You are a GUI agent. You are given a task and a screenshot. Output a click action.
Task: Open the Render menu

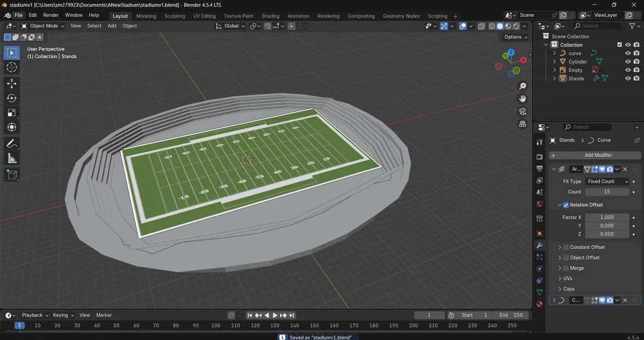(51, 15)
